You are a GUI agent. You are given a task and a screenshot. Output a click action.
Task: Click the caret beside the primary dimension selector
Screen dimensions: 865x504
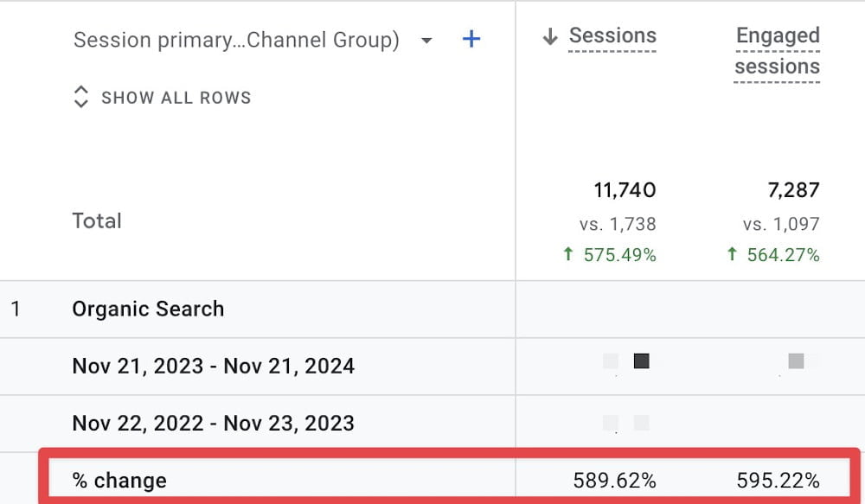426,40
